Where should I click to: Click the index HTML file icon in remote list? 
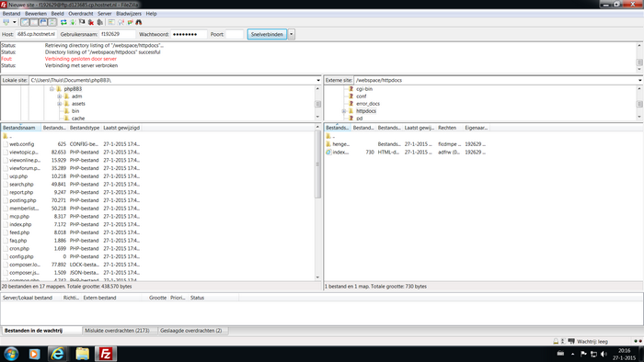click(x=328, y=153)
